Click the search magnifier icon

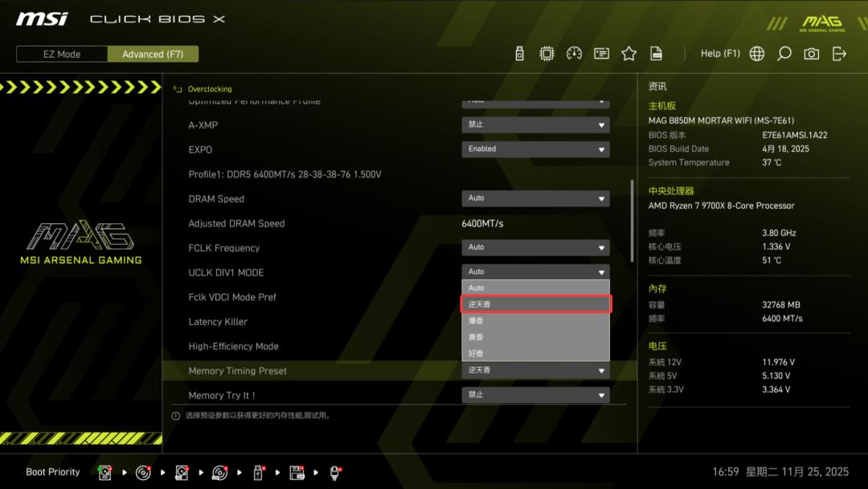tap(784, 54)
